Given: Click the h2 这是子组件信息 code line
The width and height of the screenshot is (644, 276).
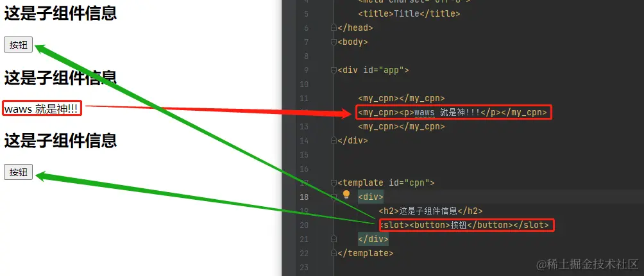Looking at the screenshot, I should (430, 211).
